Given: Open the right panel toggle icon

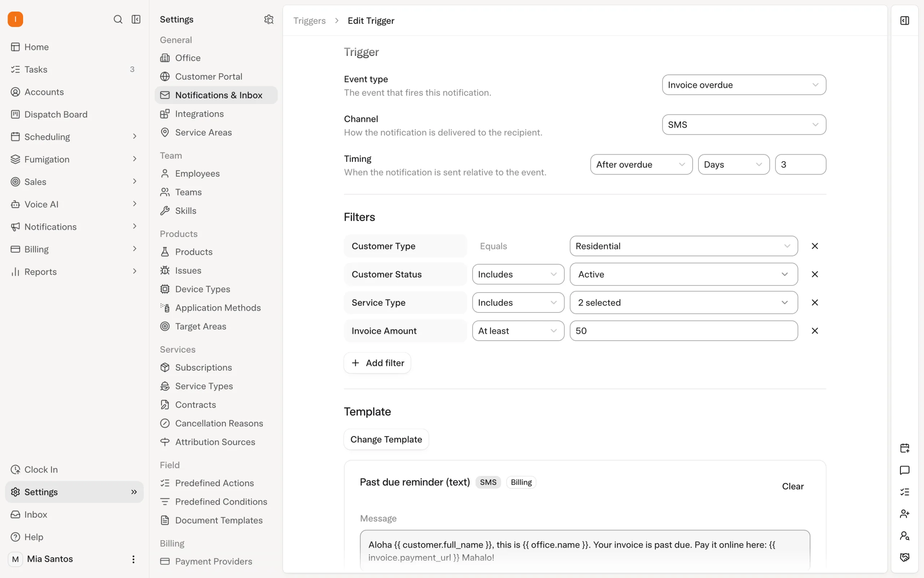Looking at the screenshot, I should coord(905,21).
